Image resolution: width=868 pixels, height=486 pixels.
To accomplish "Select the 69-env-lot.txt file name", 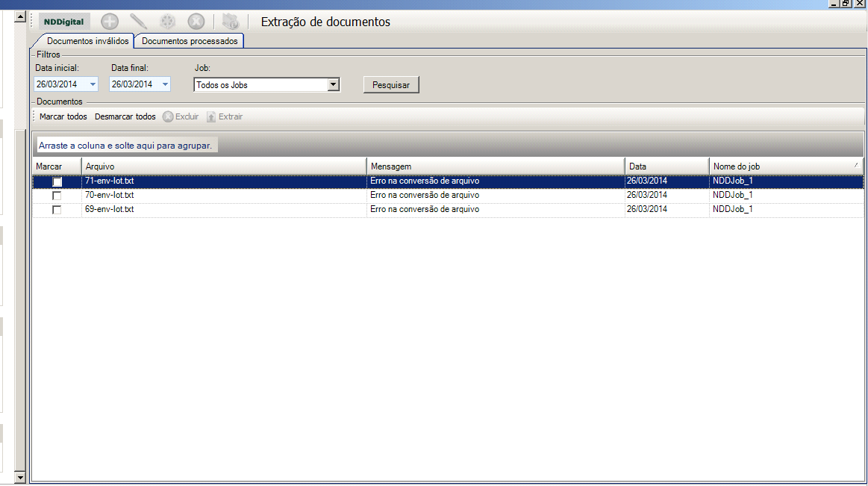I will [x=110, y=209].
